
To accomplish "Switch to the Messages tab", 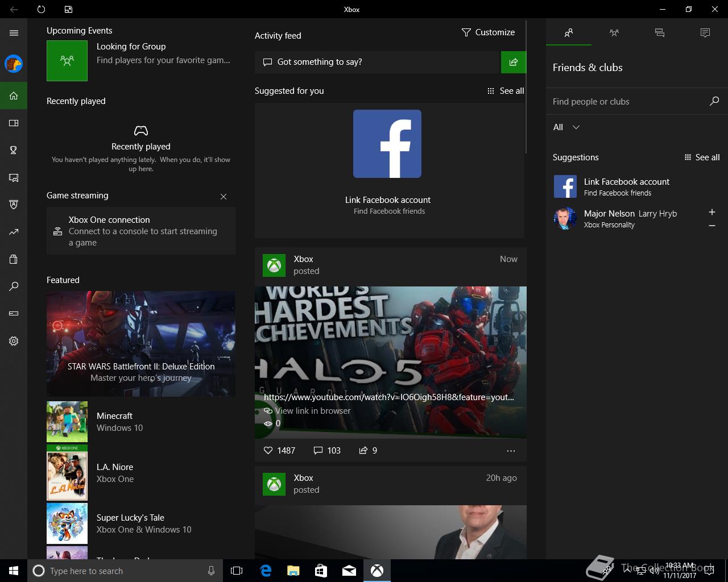I will pyautogui.click(x=660, y=33).
